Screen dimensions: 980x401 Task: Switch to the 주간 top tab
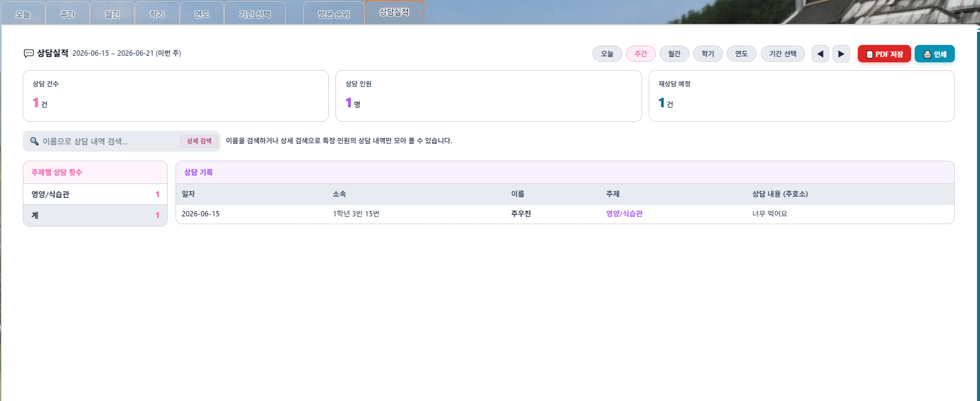68,14
